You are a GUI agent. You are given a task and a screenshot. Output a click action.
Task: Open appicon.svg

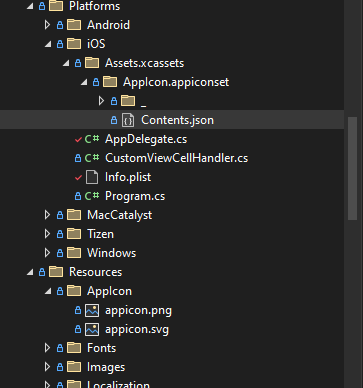click(x=137, y=329)
